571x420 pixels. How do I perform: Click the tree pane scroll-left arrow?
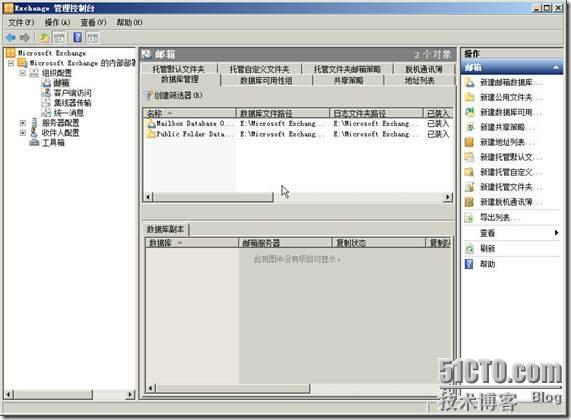(x=9, y=394)
